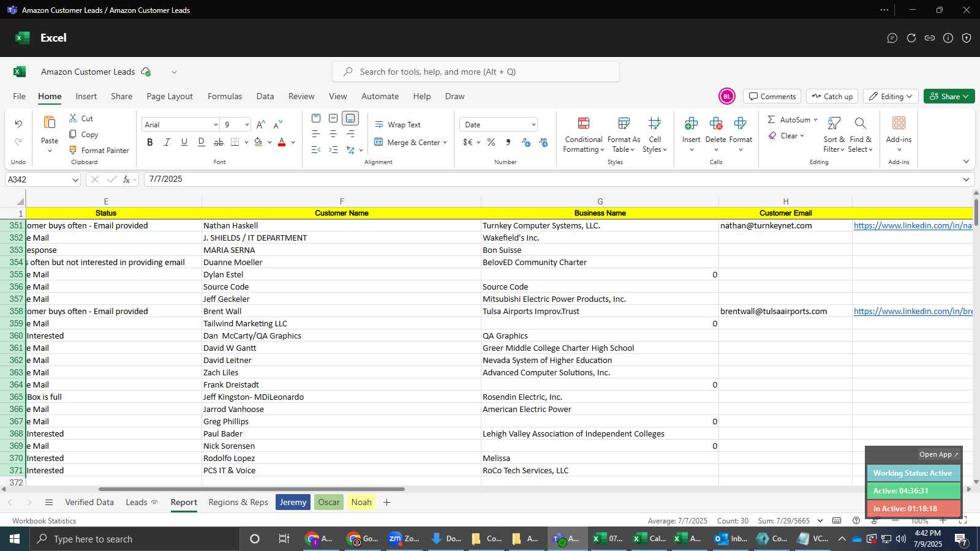The height and width of the screenshot is (551, 980).
Task: Click the Copy icon
Action: (x=73, y=134)
